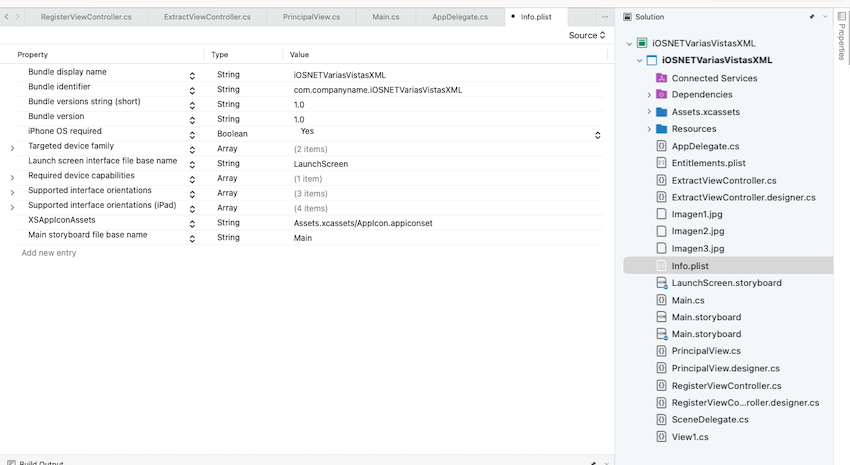850x465 pixels.
Task: Show more tabs via ellipsis button
Action: pos(605,17)
